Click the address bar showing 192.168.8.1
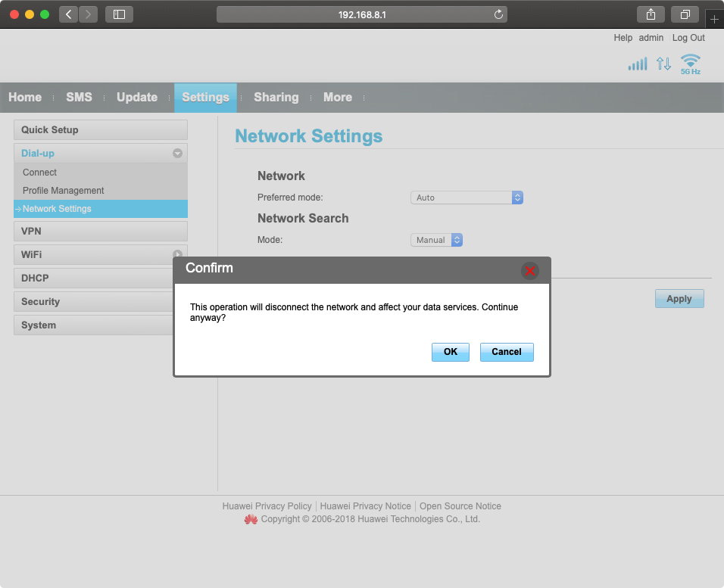This screenshot has height=588, width=724. 361,14
